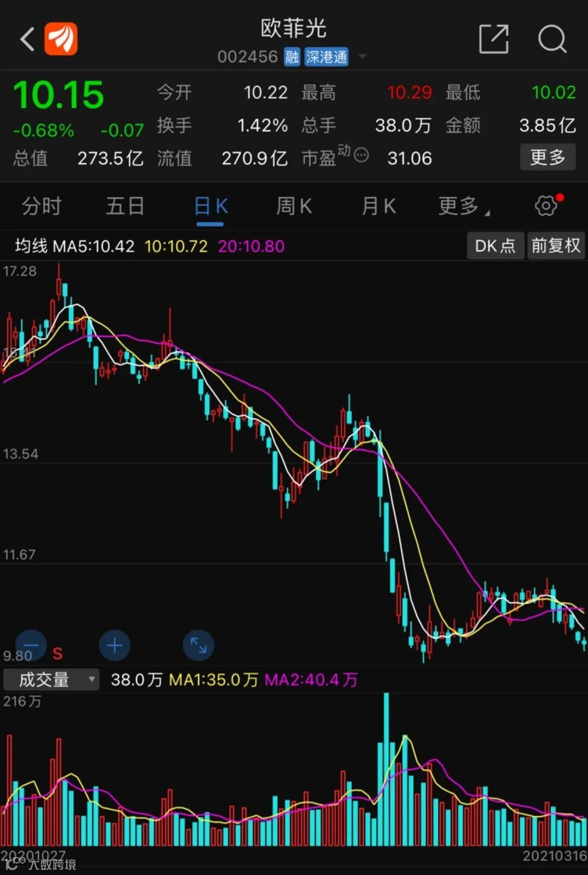Open the 更多 chart period dropdown
The height and width of the screenshot is (875, 588).
click(x=464, y=206)
